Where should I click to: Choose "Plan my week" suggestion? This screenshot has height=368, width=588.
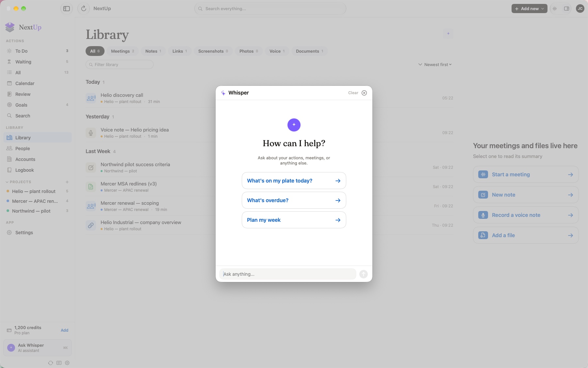click(x=294, y=220)
